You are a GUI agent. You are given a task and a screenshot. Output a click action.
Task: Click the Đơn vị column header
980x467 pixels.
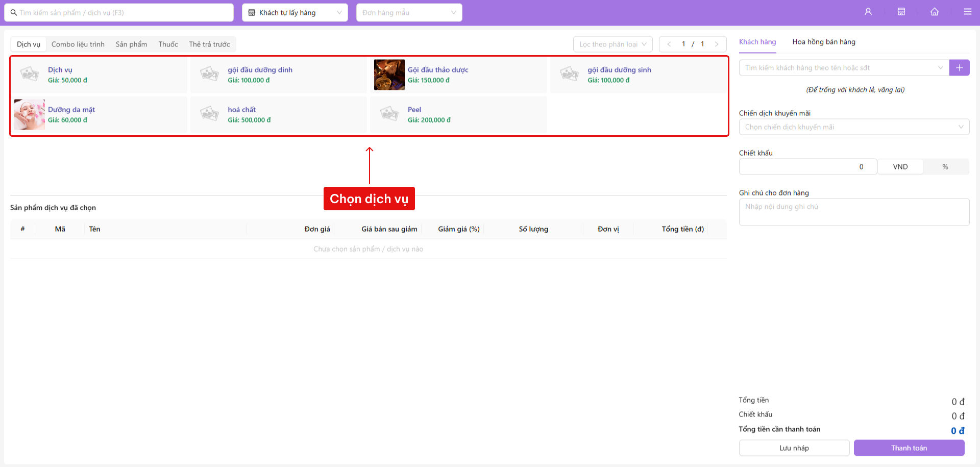(x=608, y=229)
